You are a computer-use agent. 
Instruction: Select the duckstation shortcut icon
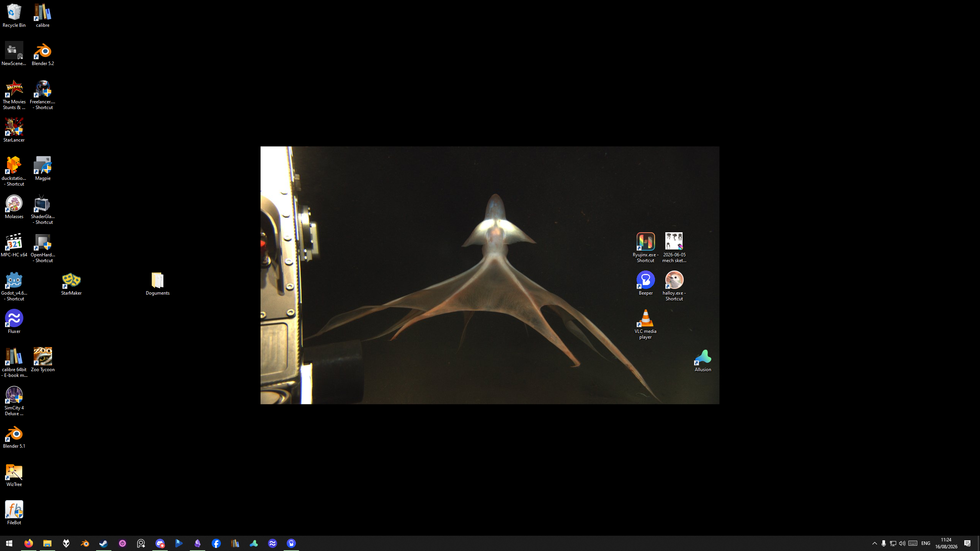[14, 171]
